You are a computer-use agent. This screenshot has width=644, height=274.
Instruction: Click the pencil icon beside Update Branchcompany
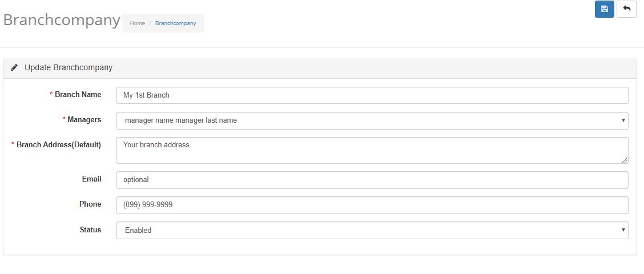coord(14,68)
